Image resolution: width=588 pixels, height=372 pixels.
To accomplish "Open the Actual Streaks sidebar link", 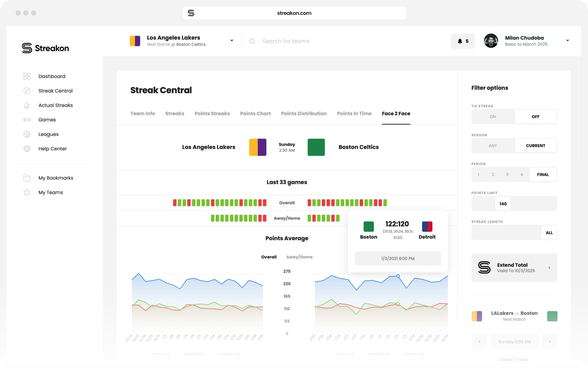I will point(56,105).
